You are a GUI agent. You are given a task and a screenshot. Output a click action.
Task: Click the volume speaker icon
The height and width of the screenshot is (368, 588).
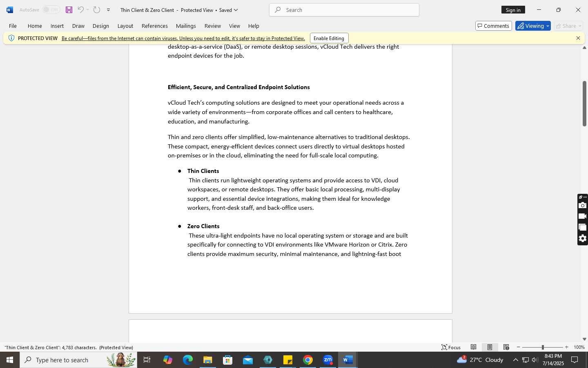pyautogui.click(x=535, y=360)
